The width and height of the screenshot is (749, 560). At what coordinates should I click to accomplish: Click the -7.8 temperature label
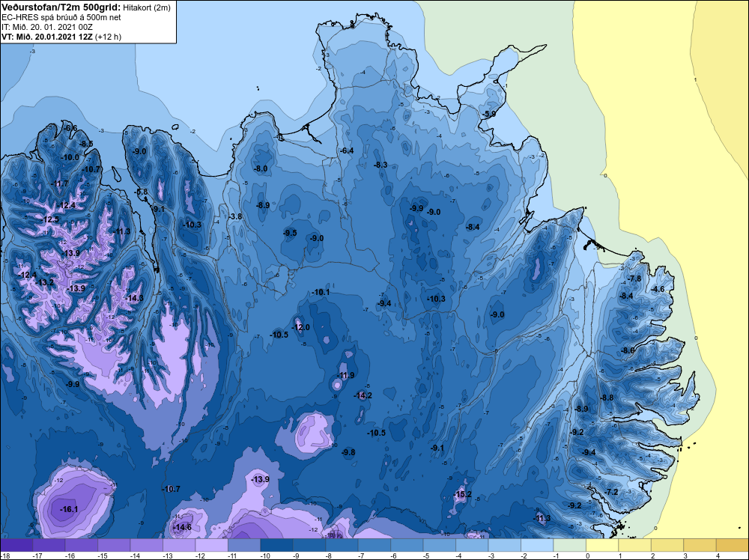coord(635,279)
